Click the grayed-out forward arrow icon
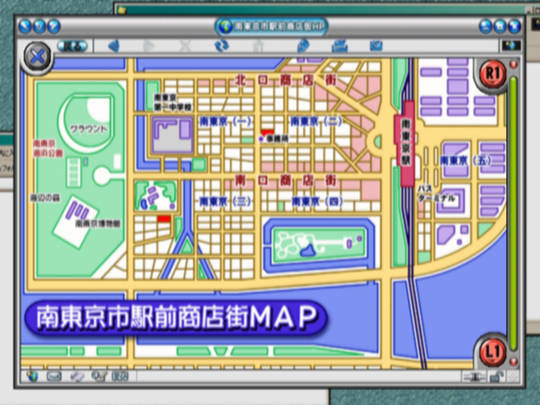 [x=149, y=46]
